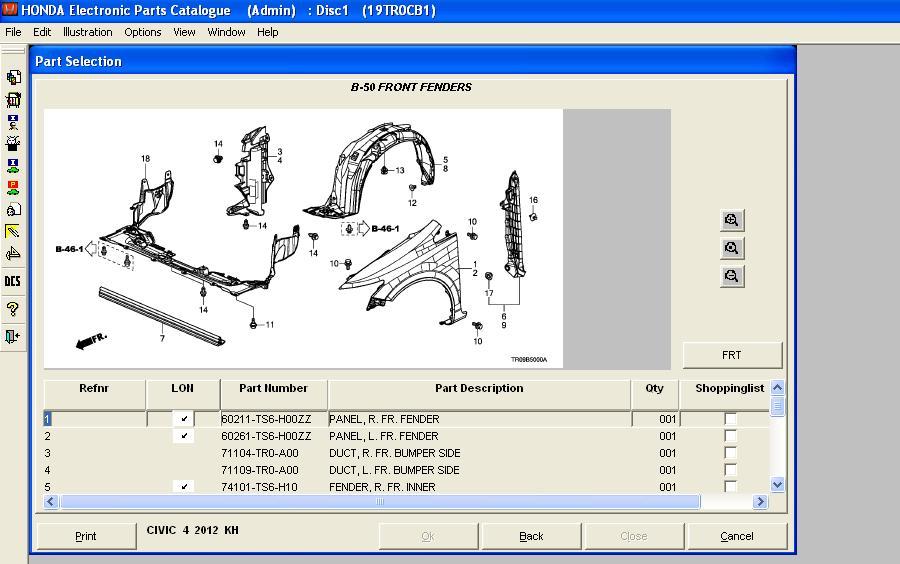The width and height of the screenshot is (900, 564).
Task: Click the LON checkmark in row 1
Action: tap(184, 419)
